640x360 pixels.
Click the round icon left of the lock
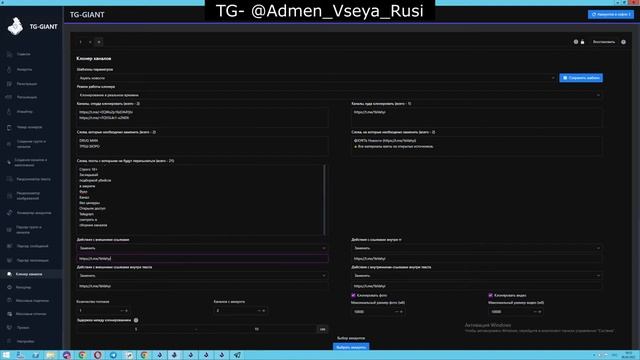pyautogui.click(x=576, y=42)
